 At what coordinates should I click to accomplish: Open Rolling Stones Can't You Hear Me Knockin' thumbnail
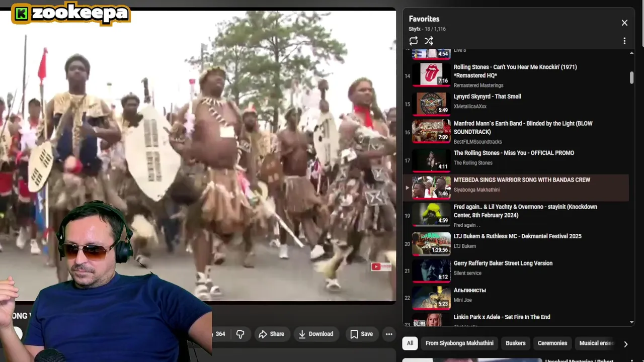[x=431, y=74]
